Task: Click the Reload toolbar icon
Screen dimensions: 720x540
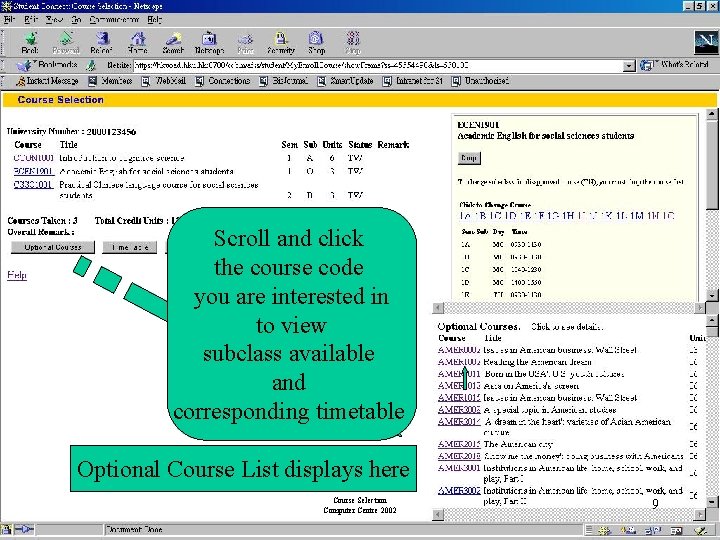Action: click(x=101, y=39)
